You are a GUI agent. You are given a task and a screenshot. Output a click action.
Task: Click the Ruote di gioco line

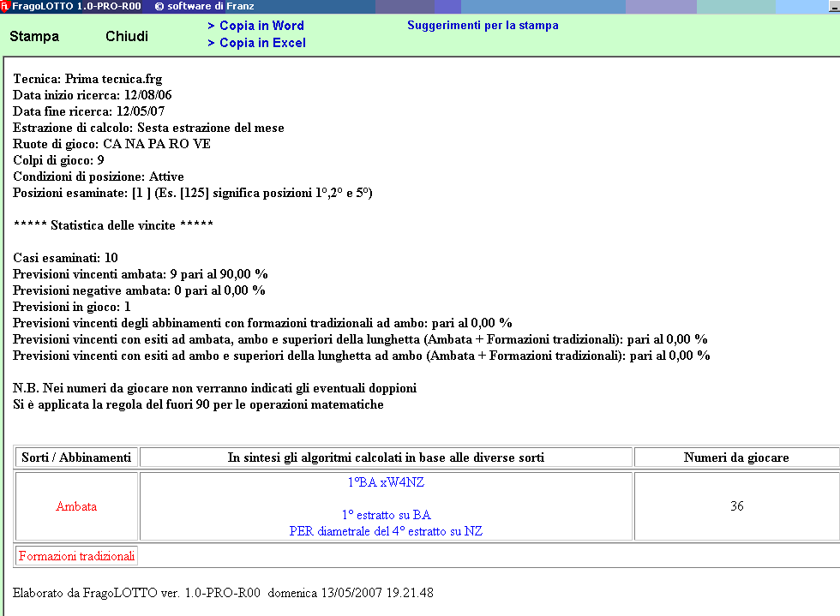[x=111, y=144]
